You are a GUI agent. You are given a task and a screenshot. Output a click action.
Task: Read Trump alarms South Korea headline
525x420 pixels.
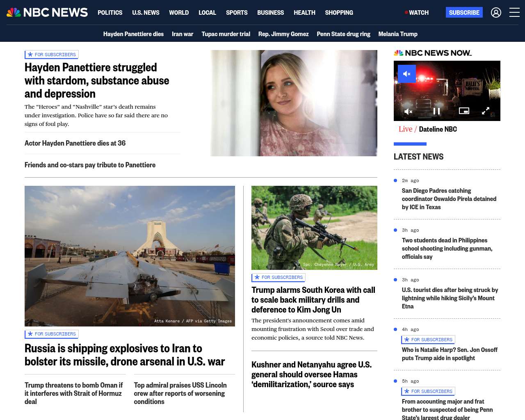coord(313,300)
